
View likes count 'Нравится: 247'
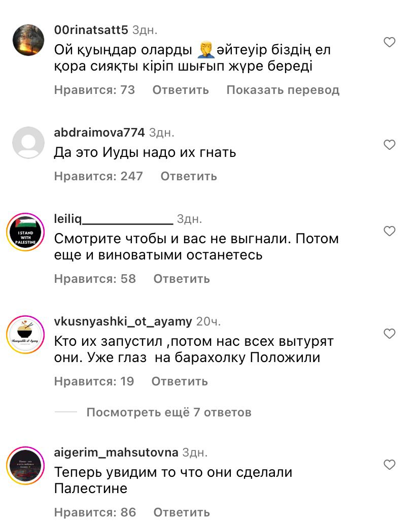98,176
